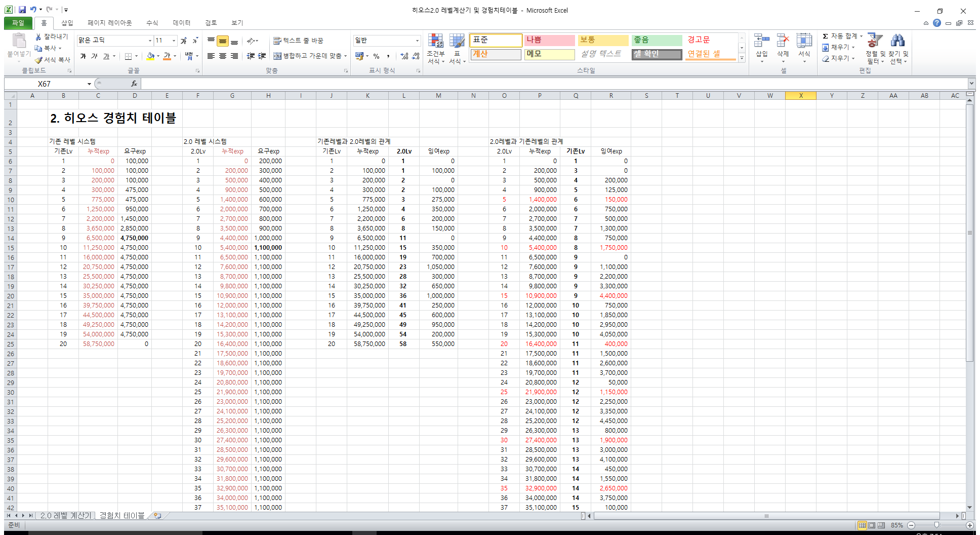Apply the 메모 (Note) cell style
The height and width of the screenshot is (535, 980).
[x=549, y=54]
